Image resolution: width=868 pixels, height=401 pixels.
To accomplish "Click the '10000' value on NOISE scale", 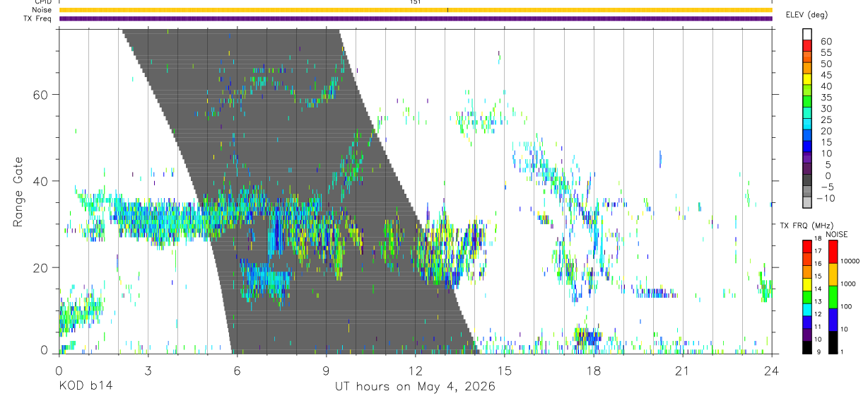I will (850, 261).
